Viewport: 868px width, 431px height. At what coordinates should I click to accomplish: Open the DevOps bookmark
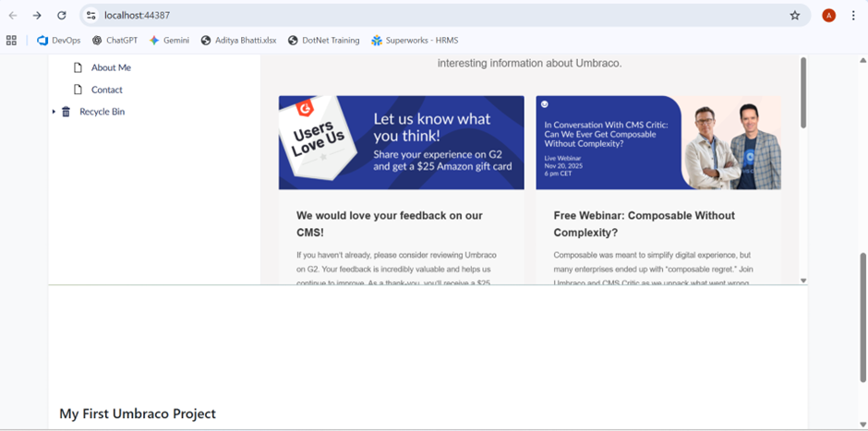coord(58,41)
